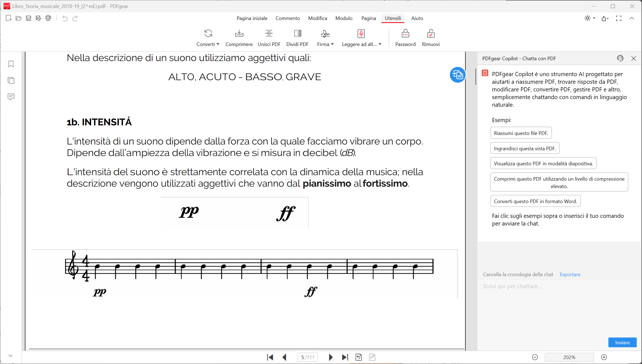
Task: Click the document horizontal scrollbar
Action: click(247, 349)
